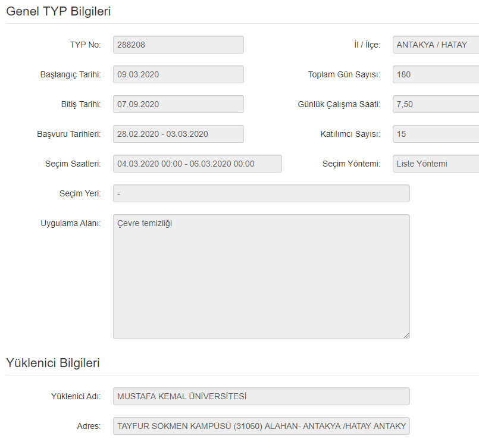Select the Yüklenici Adı field
Viewport: 479px width, 448px height.
[261, 396]
